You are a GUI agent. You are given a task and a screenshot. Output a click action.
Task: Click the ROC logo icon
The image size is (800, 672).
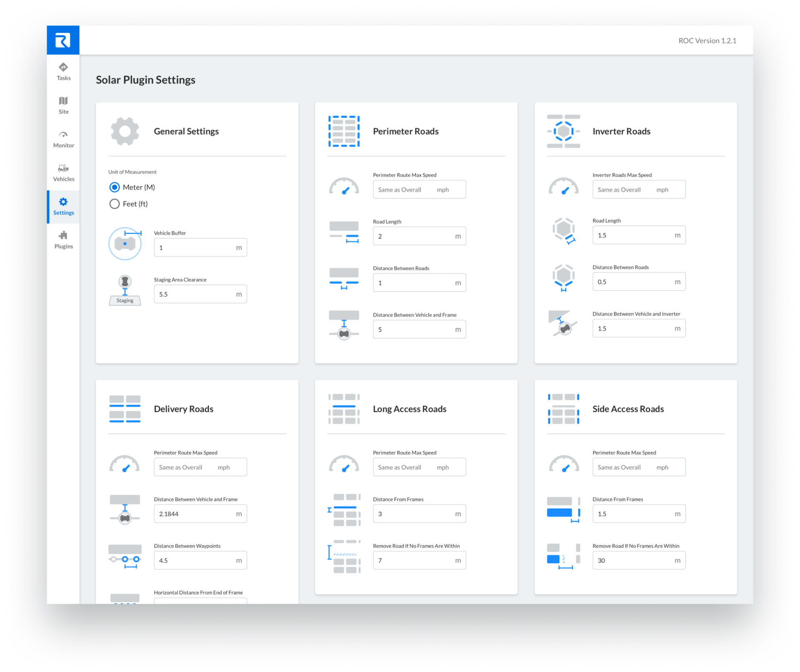(x=63, y=40)
